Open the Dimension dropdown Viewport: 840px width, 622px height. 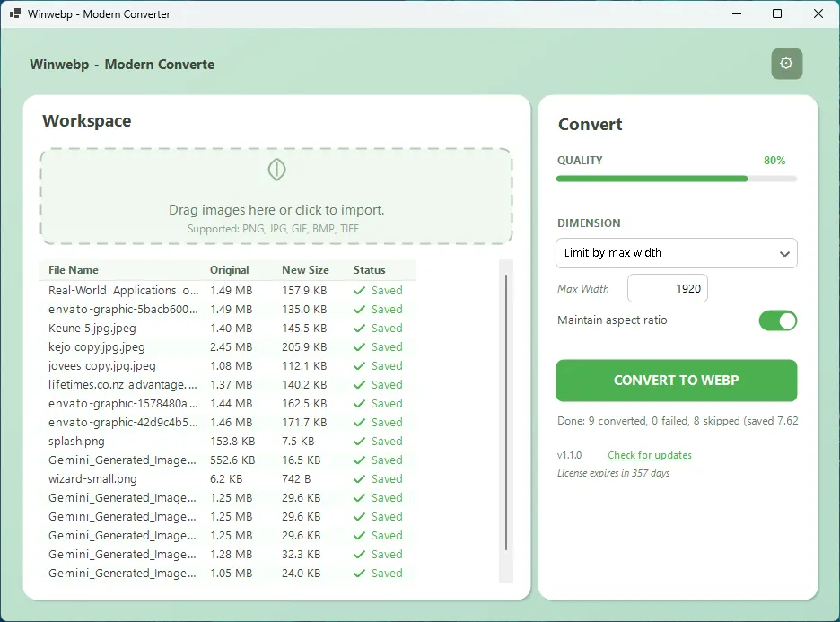tap(676, 253)
